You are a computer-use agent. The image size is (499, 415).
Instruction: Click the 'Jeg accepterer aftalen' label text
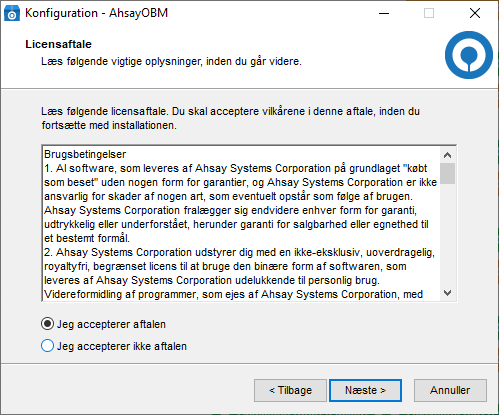coord(111,324)
